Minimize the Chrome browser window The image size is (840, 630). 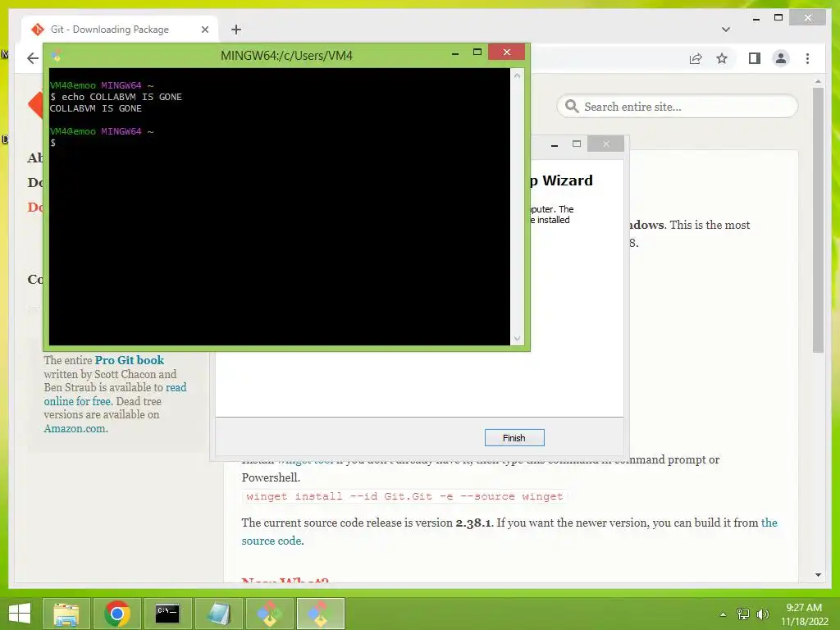click(756, 19)
